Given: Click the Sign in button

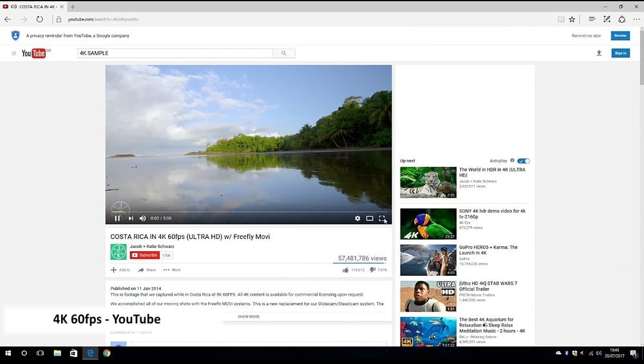Looking at the screenshot, I should [x=621, y=53].
